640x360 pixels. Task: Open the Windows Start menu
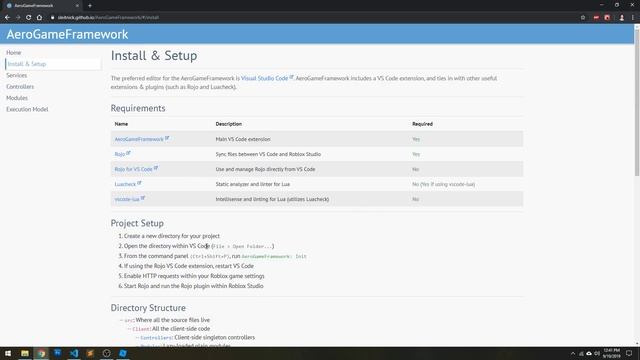point(8,353)
